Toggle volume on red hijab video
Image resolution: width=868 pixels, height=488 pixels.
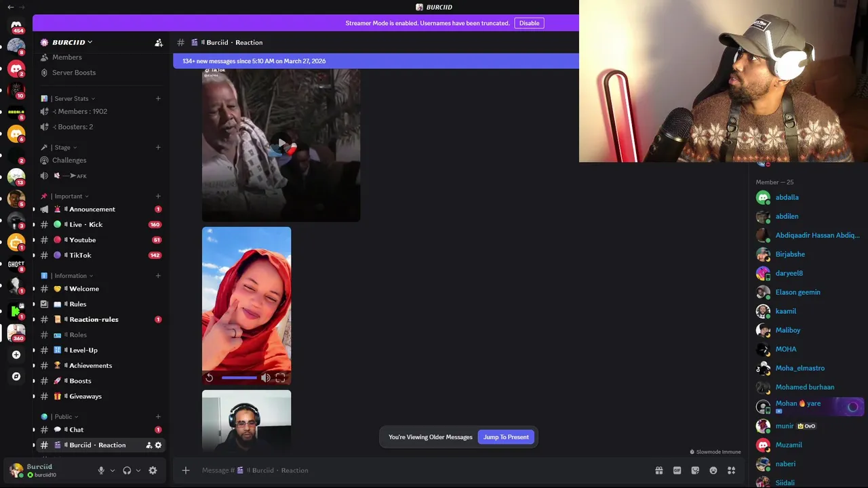266,378
